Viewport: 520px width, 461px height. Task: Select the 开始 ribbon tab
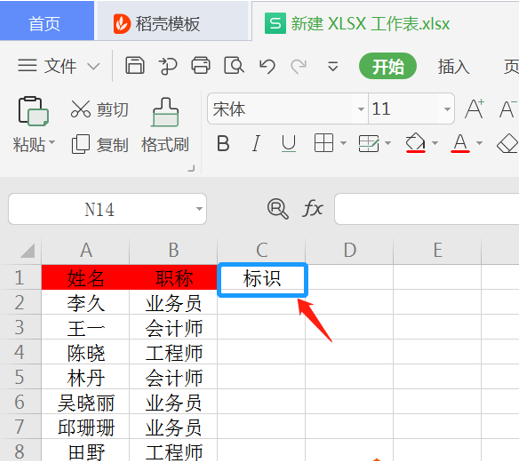tap(388, 66)
